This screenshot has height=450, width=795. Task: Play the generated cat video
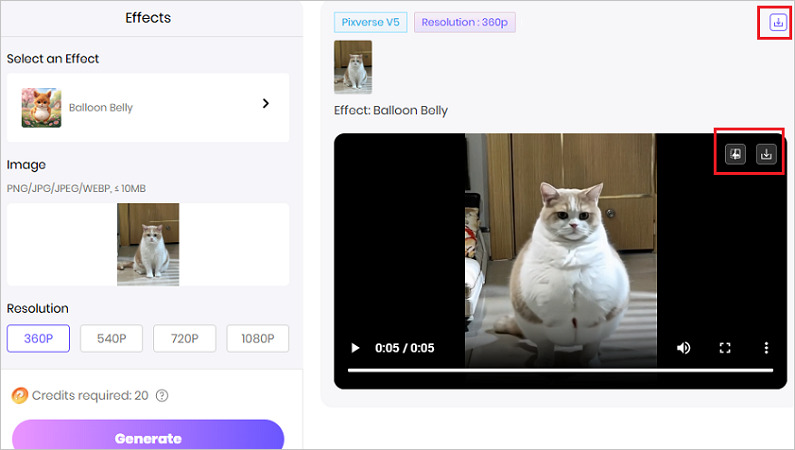click(355, 348)
